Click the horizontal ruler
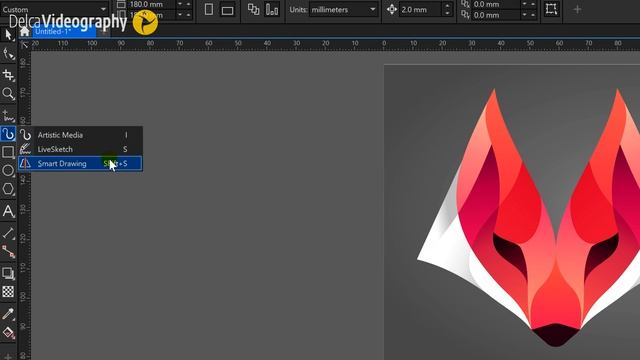640x360 pixels. click(335, 44)
